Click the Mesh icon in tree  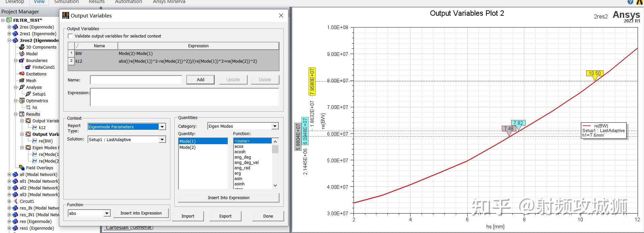click(22, 80)
